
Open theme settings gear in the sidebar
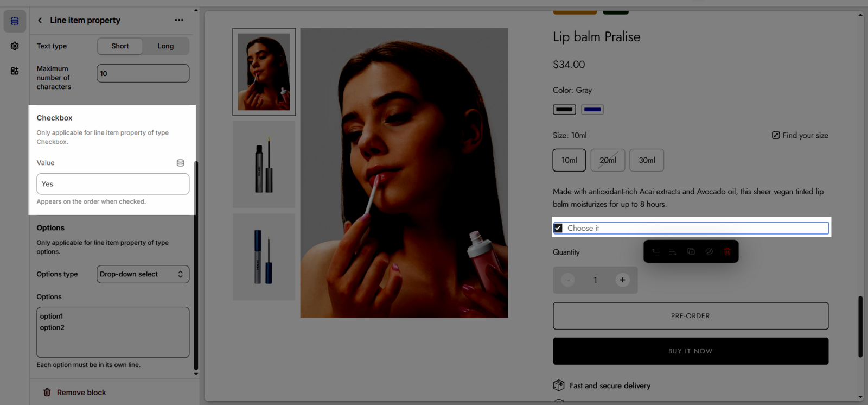[15, 46]
